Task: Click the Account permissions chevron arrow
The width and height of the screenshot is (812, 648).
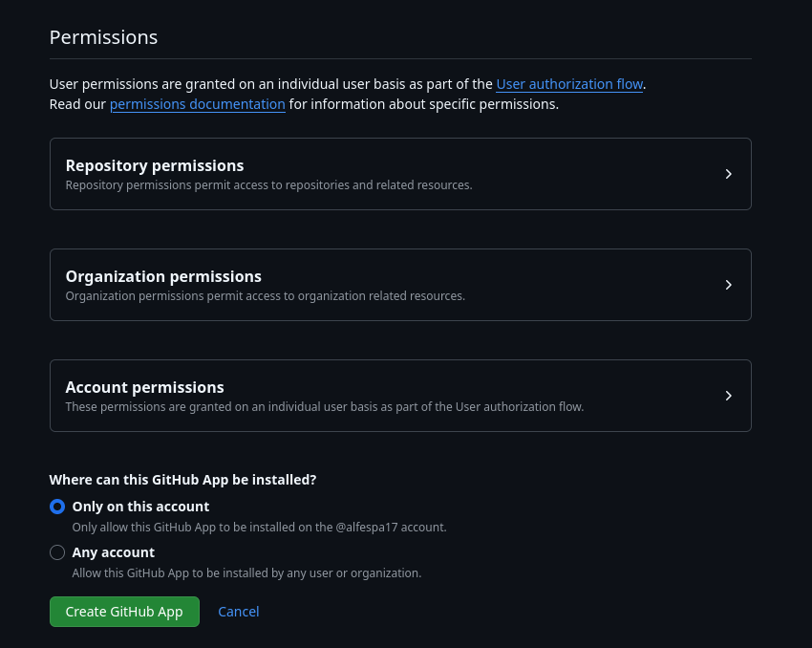Action: (x=728, y=396)
